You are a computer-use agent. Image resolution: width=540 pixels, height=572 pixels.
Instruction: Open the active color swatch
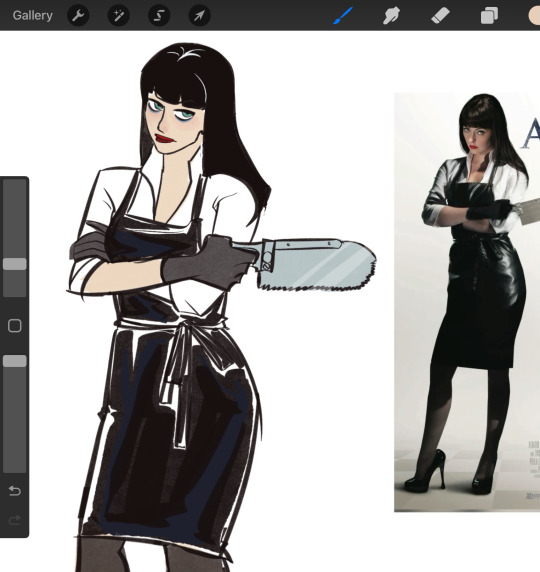(x=534, y=16)
